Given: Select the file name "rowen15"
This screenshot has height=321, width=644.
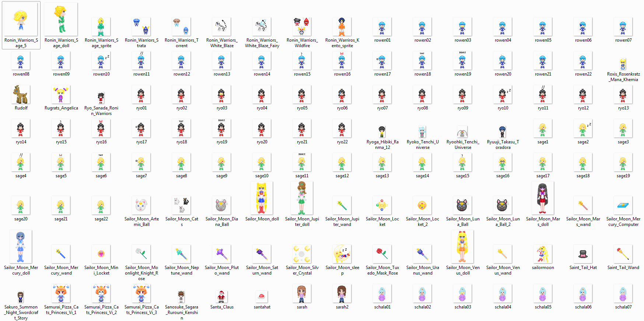Looking at the screenshot, I should point(302,74).
